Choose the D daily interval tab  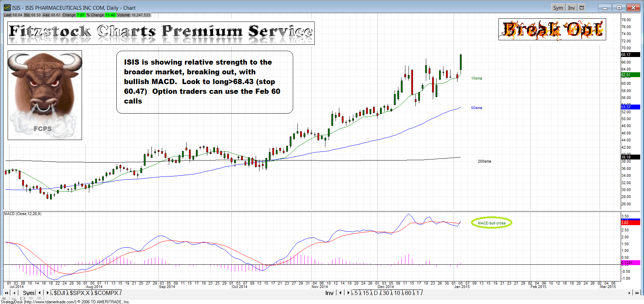375,293
